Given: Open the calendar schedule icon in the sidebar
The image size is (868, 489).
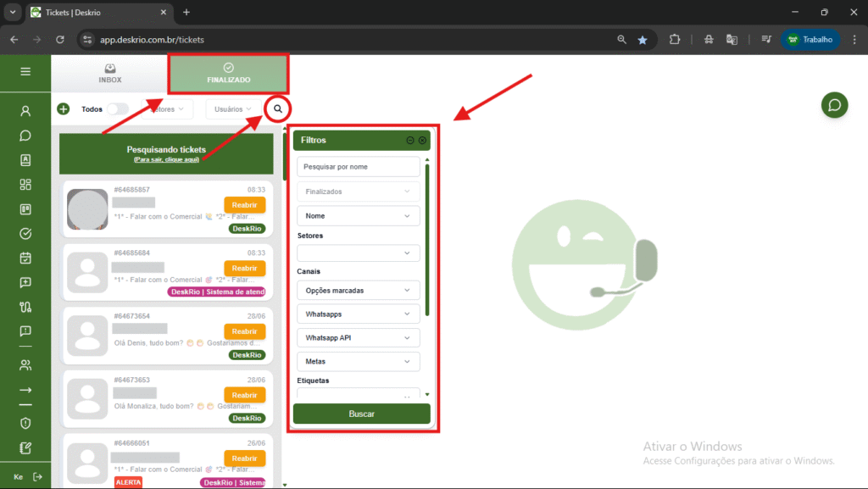Looking at the screenshot, I should [x=25, y=258].
